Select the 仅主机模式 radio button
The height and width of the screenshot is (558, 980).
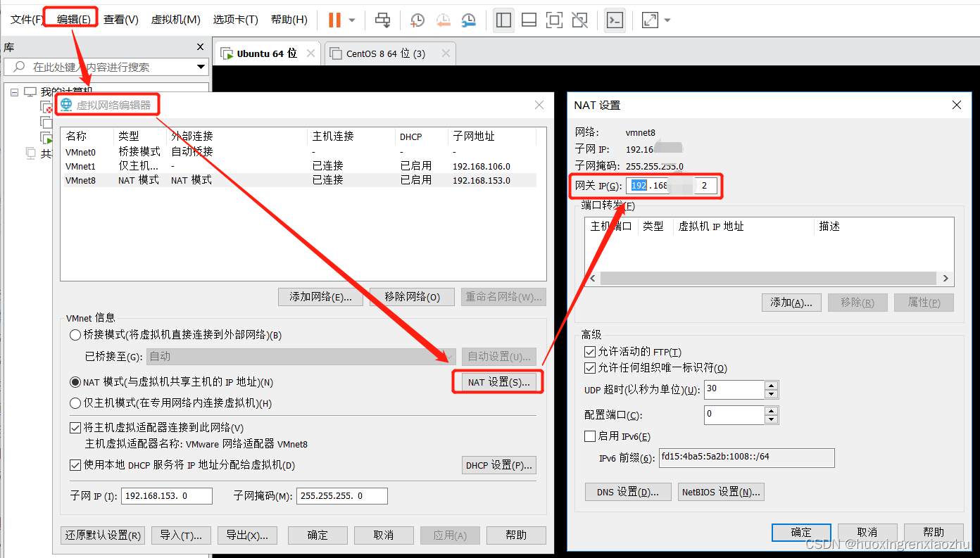(x=75, y=403)
